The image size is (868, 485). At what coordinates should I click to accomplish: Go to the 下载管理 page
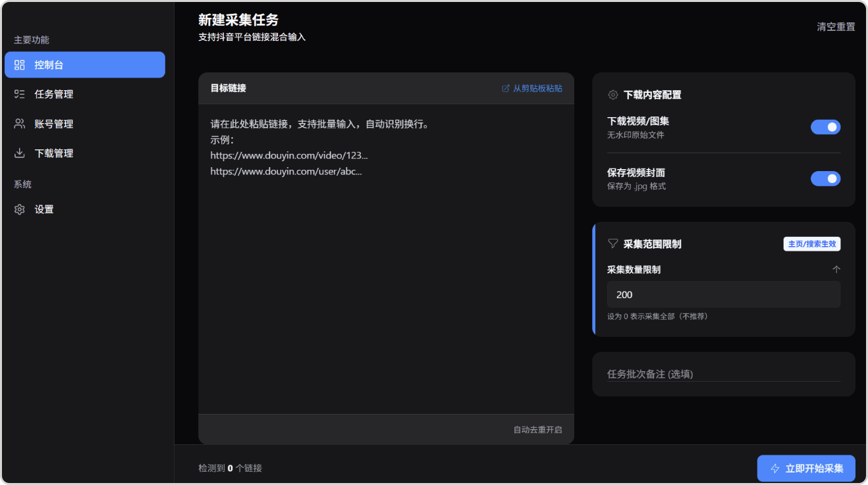click(x=54, y=153)
